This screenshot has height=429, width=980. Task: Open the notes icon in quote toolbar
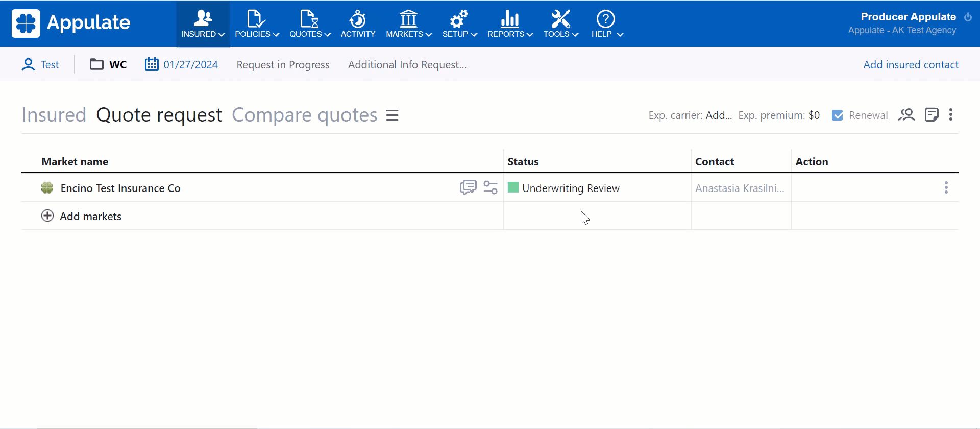point(932,115)
